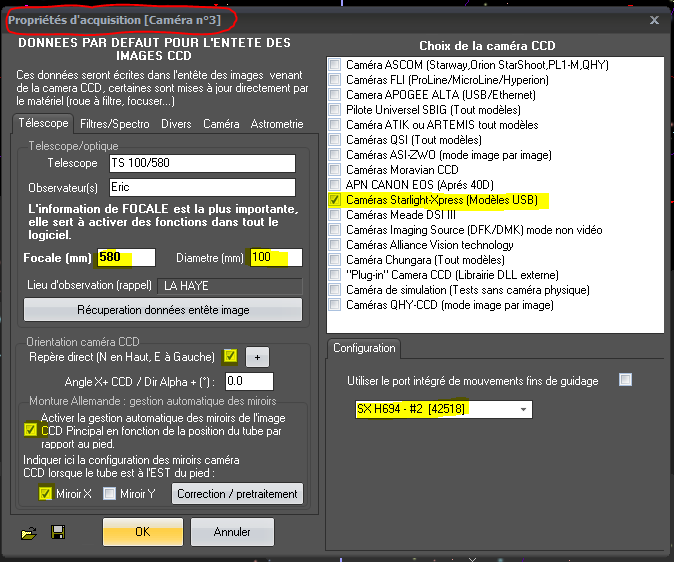Click the open folder icon
The height and width of the screenshot is (562, 674).
[x=28, y=532]
